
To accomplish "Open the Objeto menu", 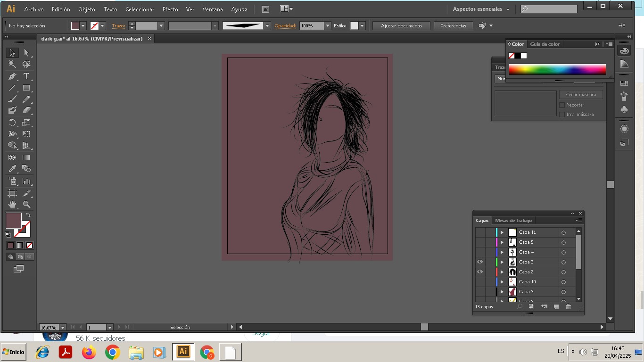I will pyautogui.click(x=87, y=9).
